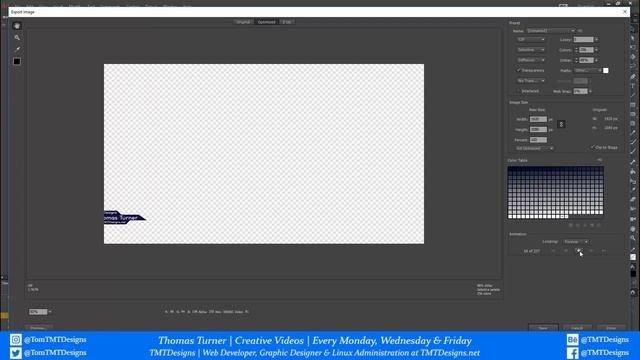Screen dimensions: 640x360
Task: Open the Diffusion dither method dropdown
Action: [531, 60]
